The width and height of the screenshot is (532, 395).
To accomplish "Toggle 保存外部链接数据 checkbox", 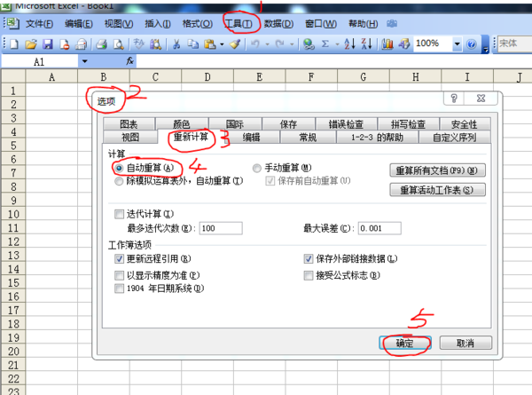I will click(x=308, y=259).
